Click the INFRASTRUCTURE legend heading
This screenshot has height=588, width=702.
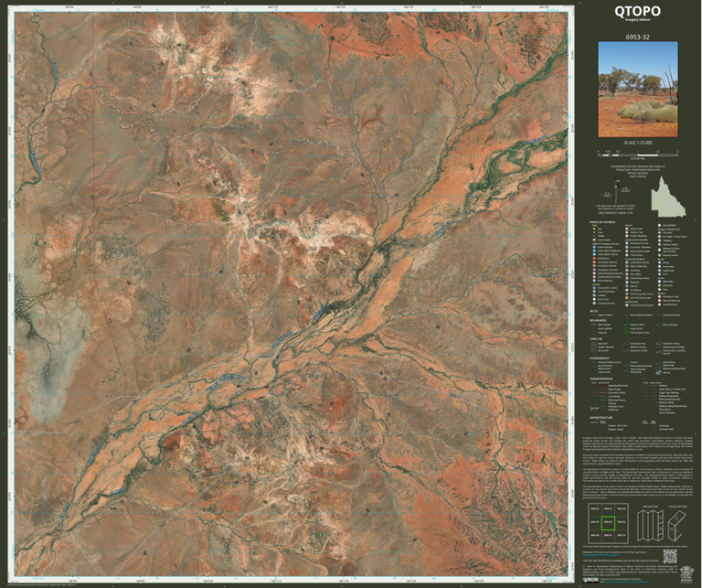point(602,417)
